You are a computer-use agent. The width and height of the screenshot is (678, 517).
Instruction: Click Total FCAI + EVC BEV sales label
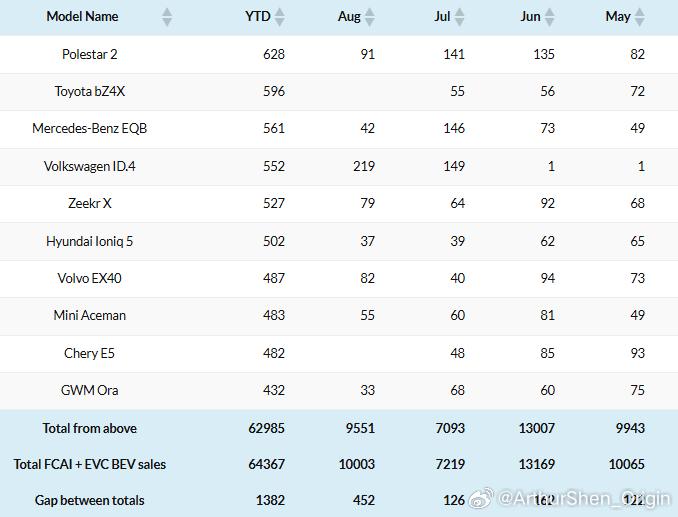[x=90, y=464]
